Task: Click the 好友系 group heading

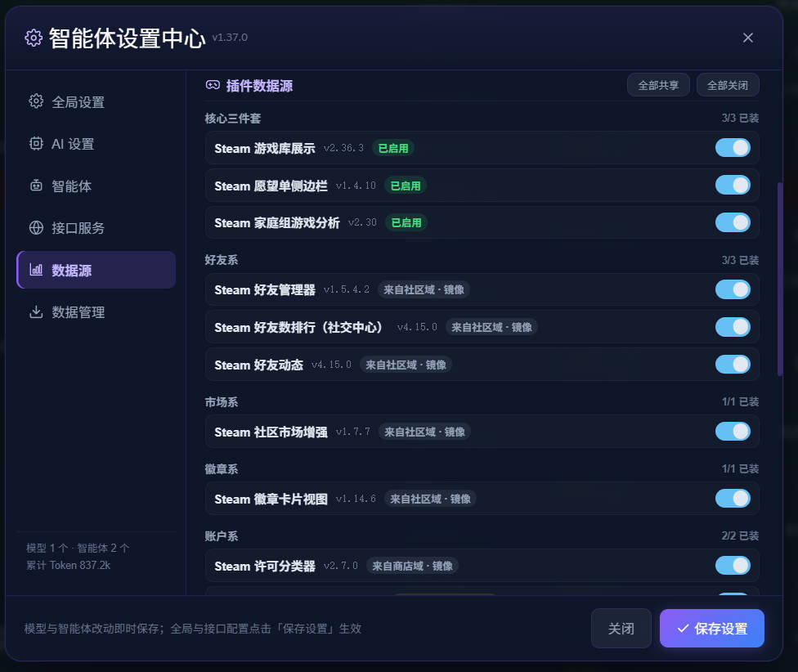Action: coord(222,260)
